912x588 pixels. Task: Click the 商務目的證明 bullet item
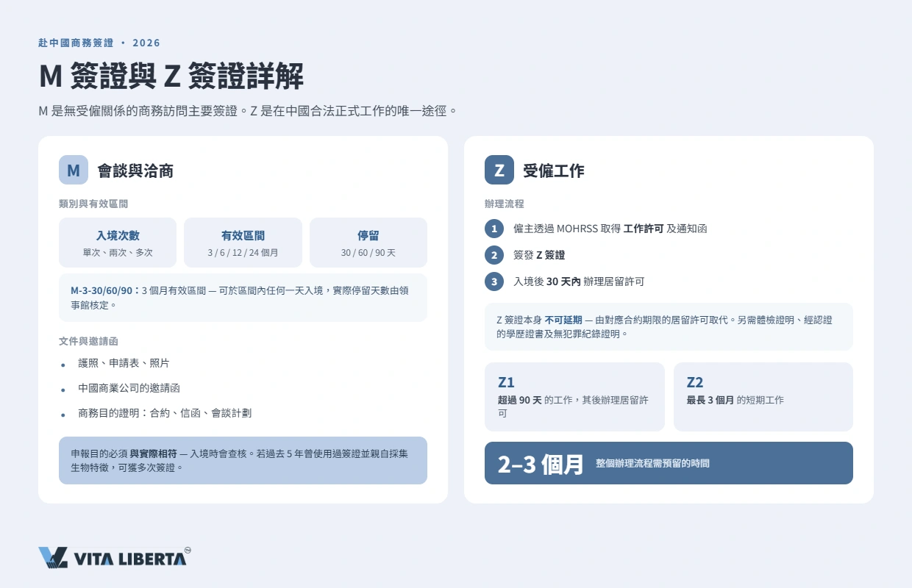tap(165, 413)
